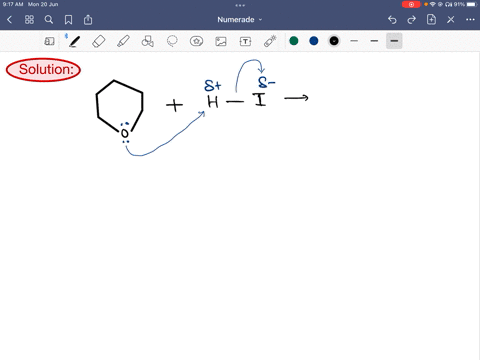Open the search tool

[x=49, y=20]
